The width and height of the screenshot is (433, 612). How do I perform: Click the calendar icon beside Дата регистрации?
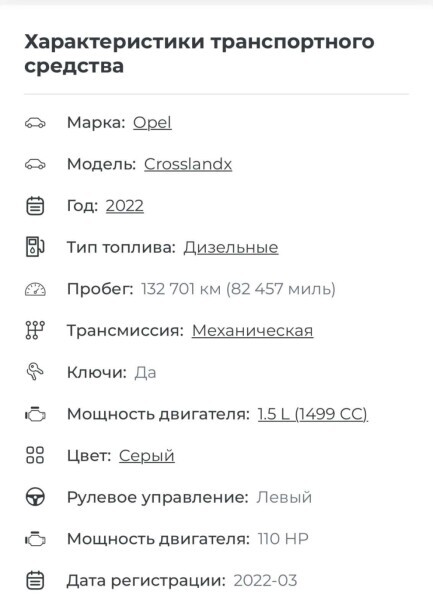click(x=35, y=580)
